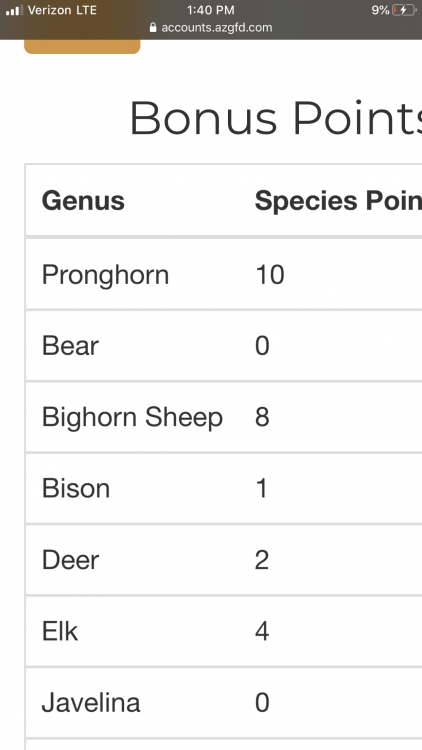Tap the orange button at the top
Viewport: 422px width, 750px height.
[82, 46]
